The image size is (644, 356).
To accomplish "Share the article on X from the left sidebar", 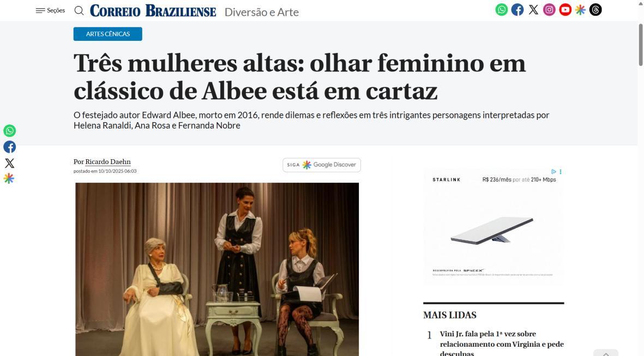I will coord(9,163).
